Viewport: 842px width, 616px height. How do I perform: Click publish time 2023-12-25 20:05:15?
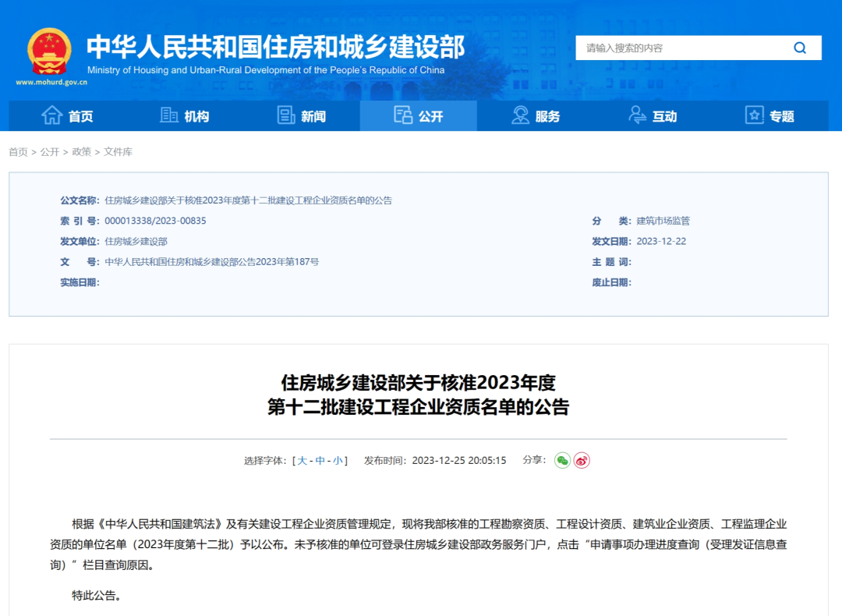coord(459,461)
